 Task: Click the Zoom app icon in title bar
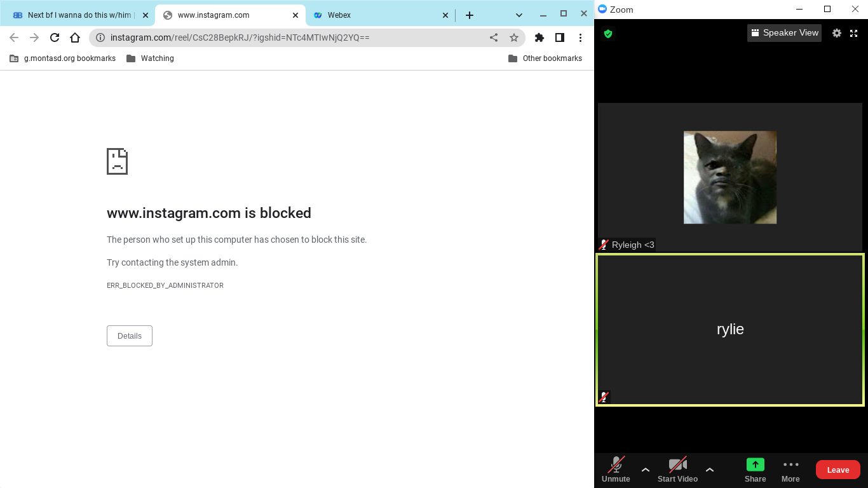(602, 9)
